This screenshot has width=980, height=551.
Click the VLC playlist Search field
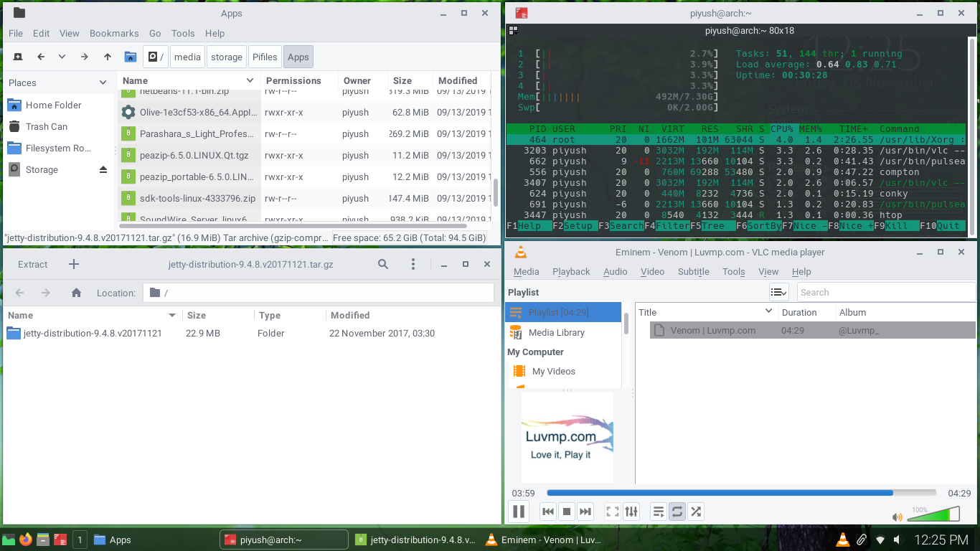(886, 292)
